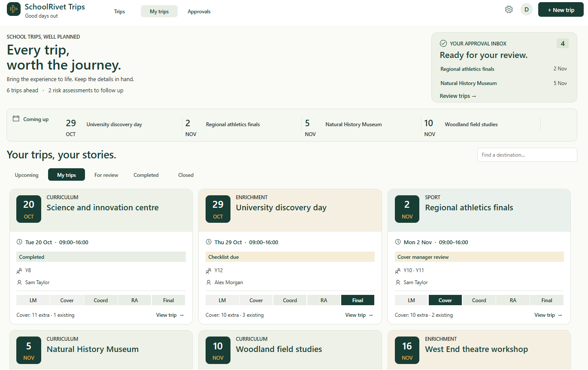Click the checkmark icon in approval inbox
588x370 pixels.
[x=443, y=43]
